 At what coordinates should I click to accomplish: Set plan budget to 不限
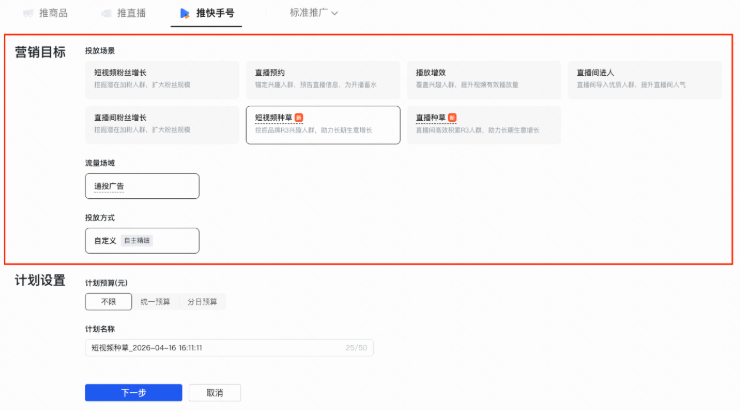109,302
